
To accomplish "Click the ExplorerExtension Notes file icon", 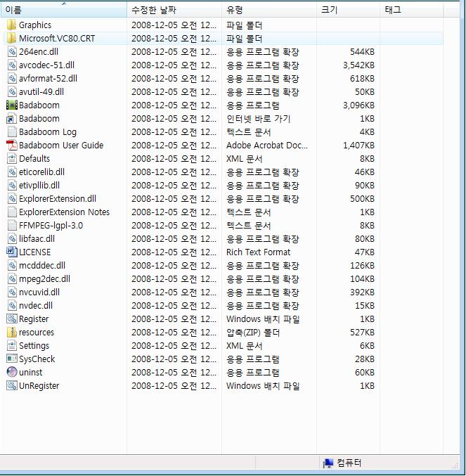I will (x=12, y=212).
